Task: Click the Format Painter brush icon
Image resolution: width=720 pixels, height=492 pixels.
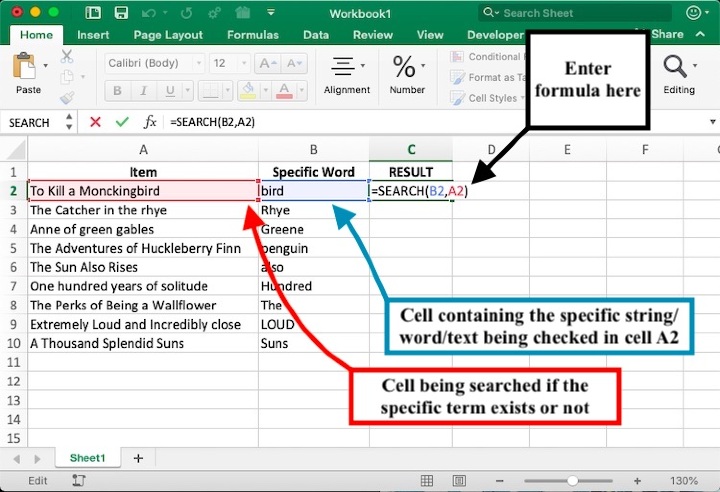Action: click(67, 97)
